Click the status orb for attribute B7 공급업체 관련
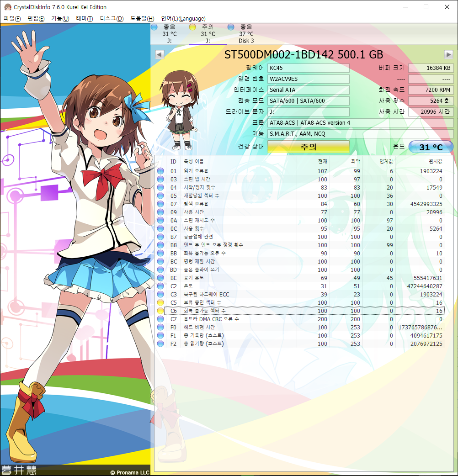458x476 pixels. [160, 237]
